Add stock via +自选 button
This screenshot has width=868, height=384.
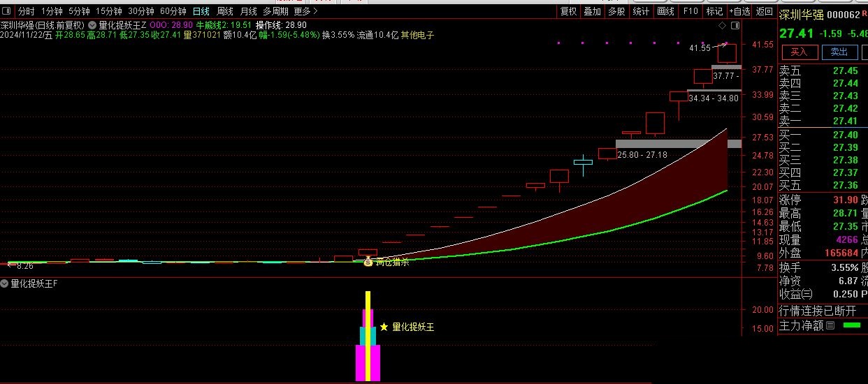[739, 11]
